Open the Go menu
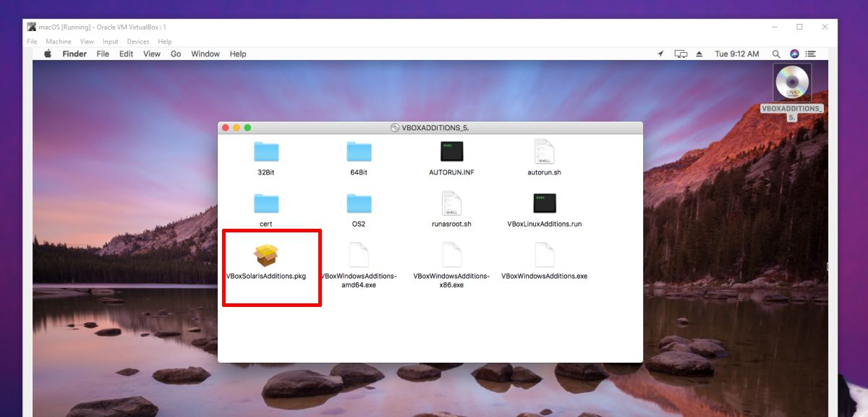The width and height of the screenshot is (868, 417). (x=176, y=54)
